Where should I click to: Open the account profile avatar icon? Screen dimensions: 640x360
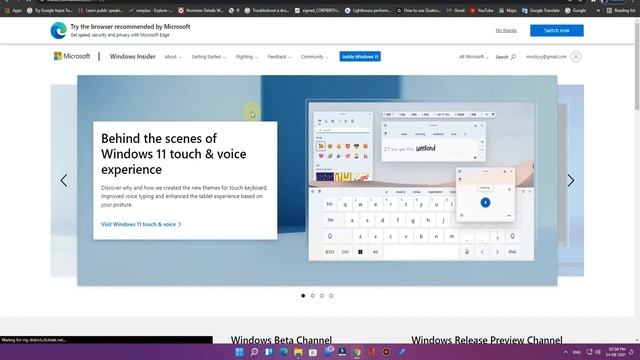point(576,56)
